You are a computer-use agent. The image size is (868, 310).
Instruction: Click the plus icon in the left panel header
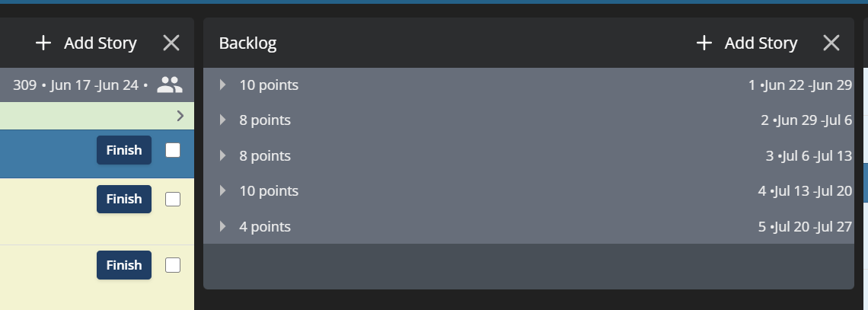tap(43, 43)
